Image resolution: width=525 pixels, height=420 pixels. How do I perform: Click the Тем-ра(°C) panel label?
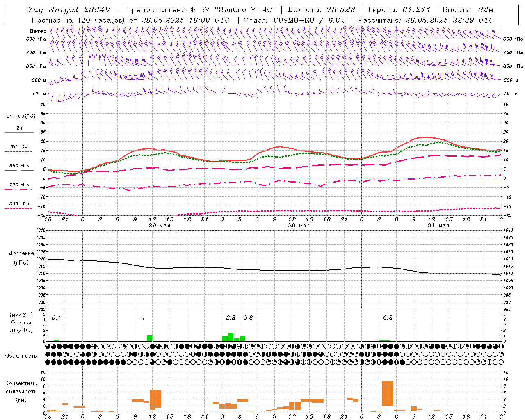click(19, 116)
